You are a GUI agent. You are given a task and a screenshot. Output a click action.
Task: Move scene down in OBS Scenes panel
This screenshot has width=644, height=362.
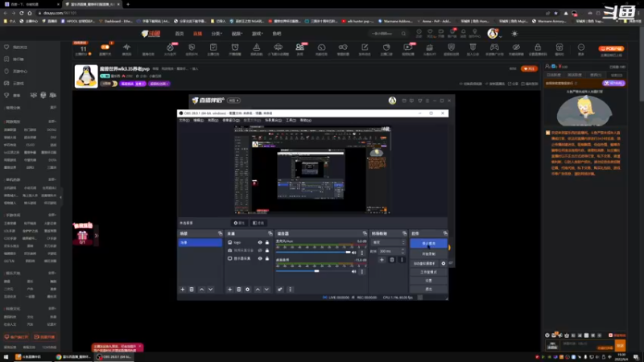210,290
